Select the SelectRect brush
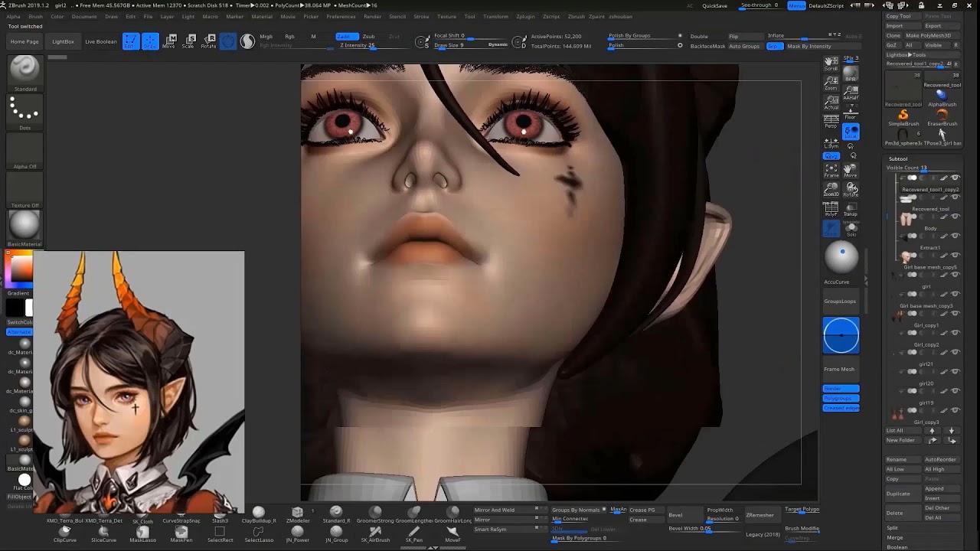 pos(220,533)
